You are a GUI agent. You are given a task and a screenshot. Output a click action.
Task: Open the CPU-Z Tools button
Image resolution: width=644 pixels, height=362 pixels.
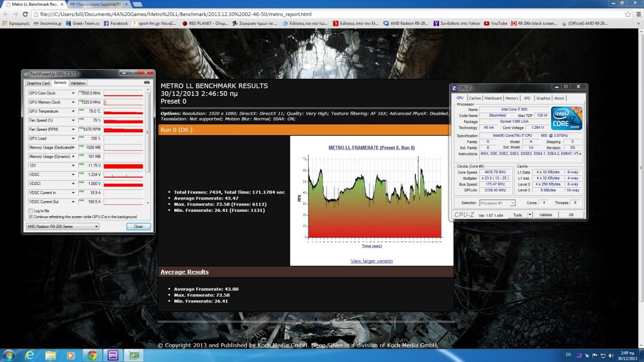517,215
